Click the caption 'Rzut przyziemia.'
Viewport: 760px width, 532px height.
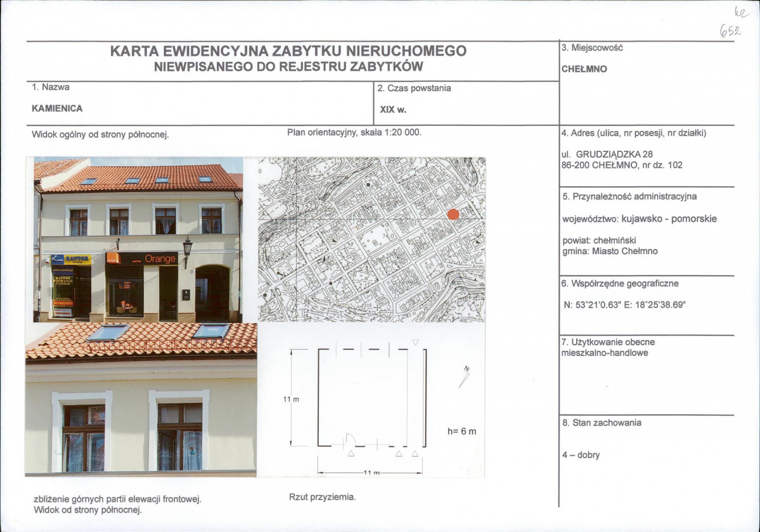coord(323,497)
